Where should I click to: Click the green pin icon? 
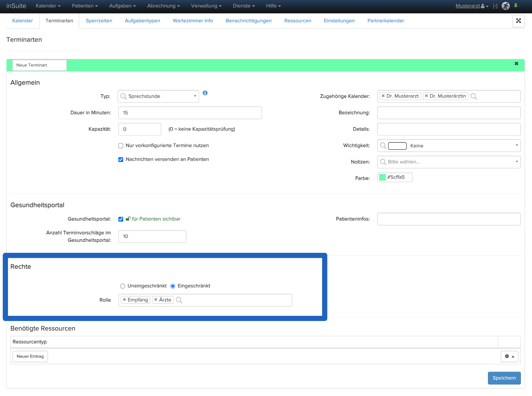(516, 6)
